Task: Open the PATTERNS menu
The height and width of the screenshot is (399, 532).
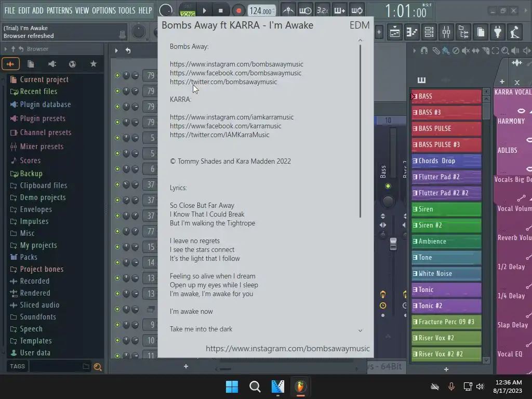Action: click(x=59, y=10)
